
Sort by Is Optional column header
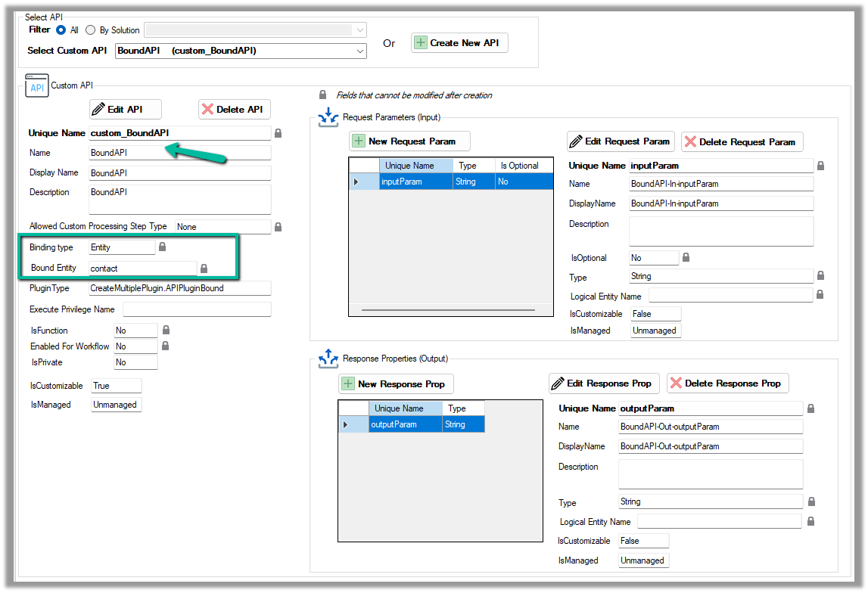pyautogui.click(x=519, y=166)
